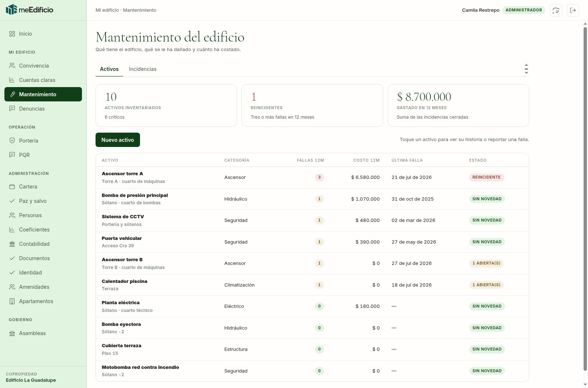Click the Motobomba red contra incendio name

140,367
